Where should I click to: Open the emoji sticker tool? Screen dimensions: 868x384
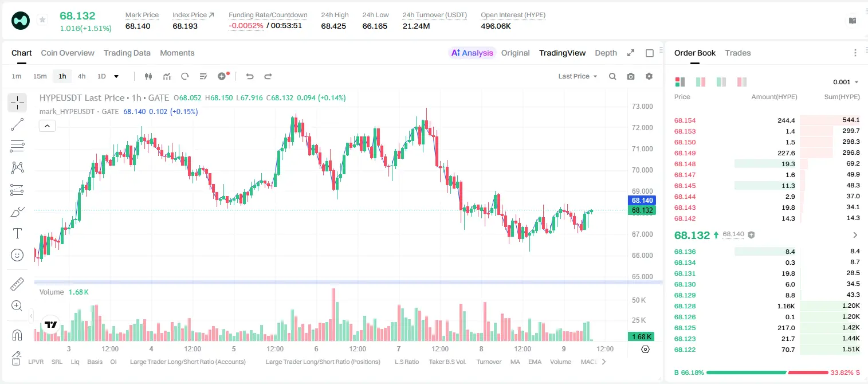[17, 255]
